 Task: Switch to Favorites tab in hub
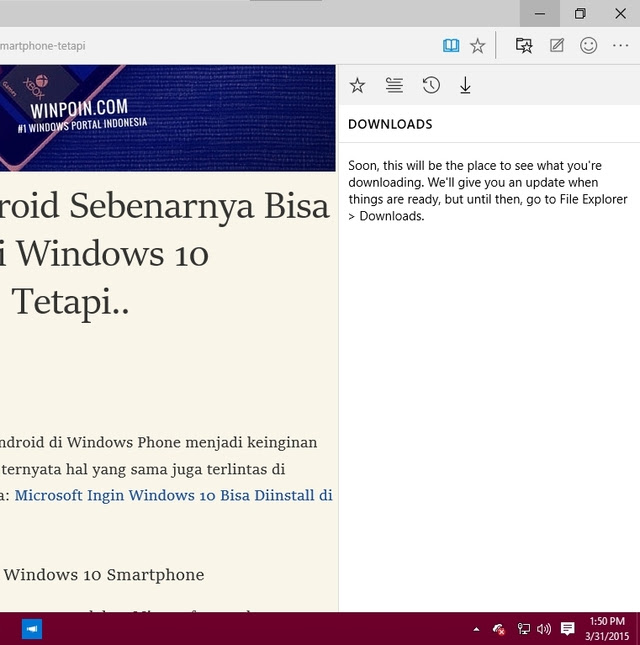click(357, 85)
